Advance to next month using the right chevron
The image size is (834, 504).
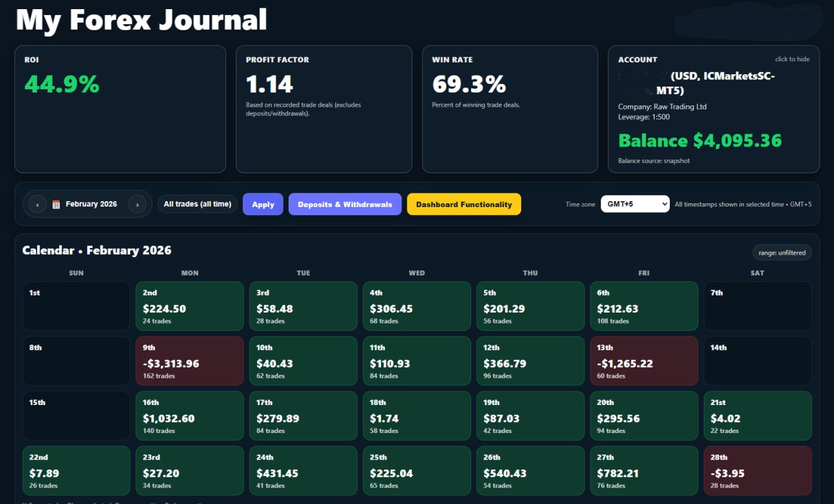[137, 203]
